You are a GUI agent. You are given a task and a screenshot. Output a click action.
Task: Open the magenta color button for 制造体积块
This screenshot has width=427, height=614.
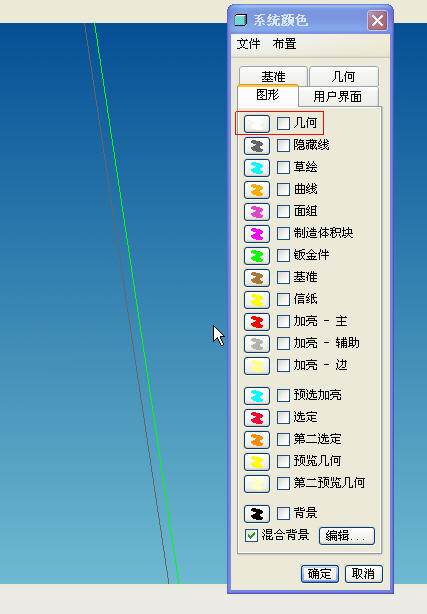pos(257,234)
